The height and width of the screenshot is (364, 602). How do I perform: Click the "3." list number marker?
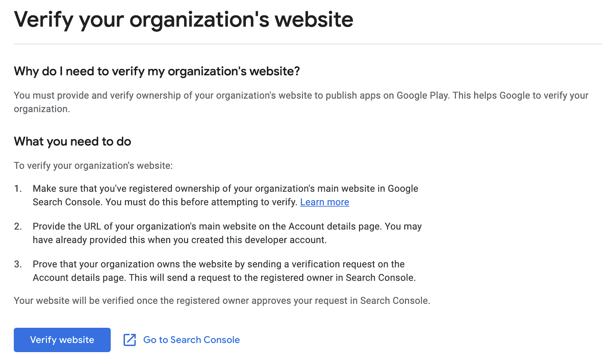[x=18, y=264]
